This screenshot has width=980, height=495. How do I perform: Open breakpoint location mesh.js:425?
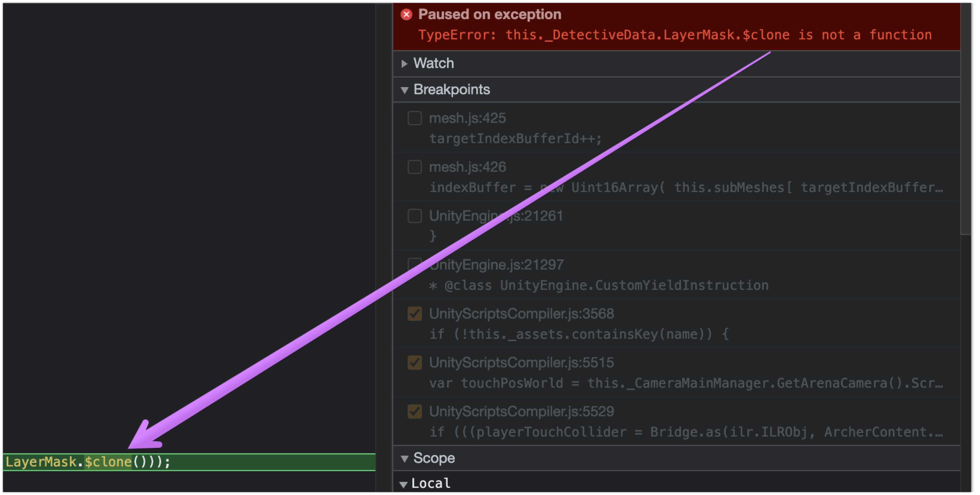pyautogui.click(x=468, y=118)
